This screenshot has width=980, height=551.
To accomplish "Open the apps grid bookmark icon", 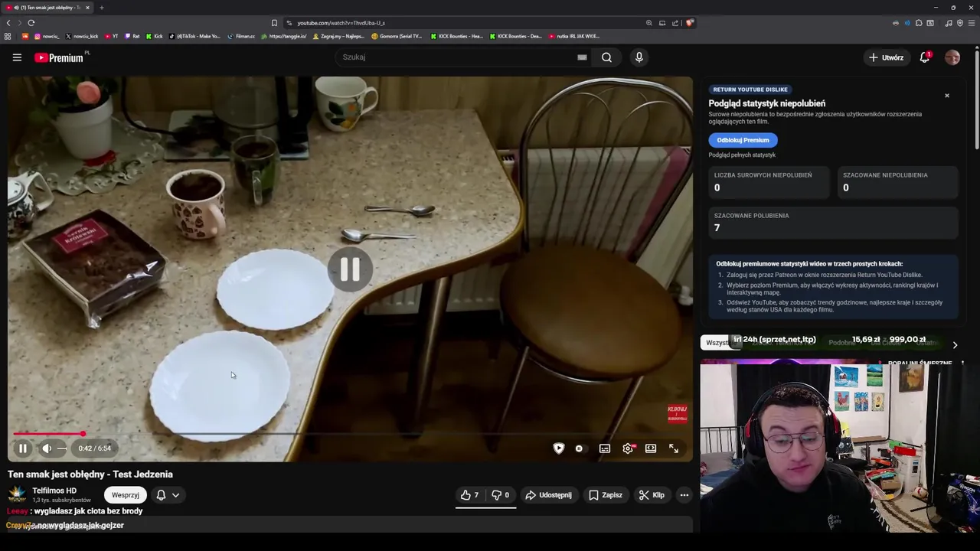I will click(x=8, y=36).
